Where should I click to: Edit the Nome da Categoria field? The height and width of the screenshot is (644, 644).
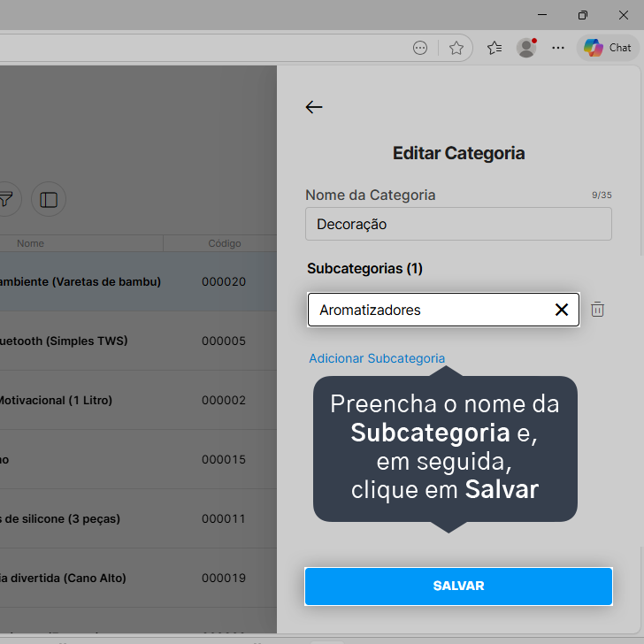tap(458, 224)
